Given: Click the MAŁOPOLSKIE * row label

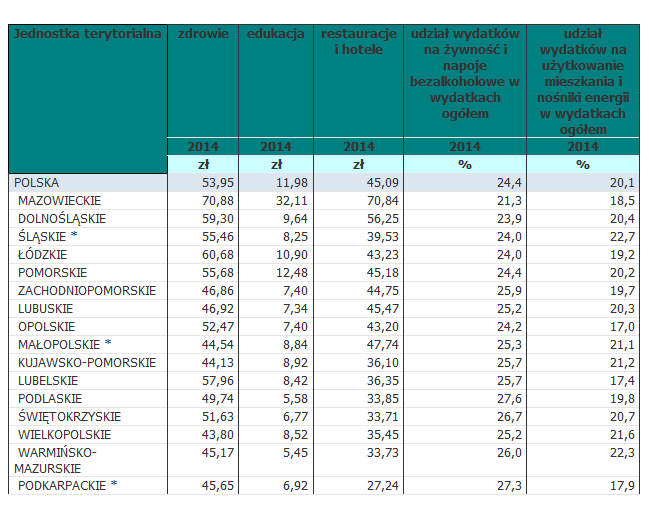Looking at the screenshot, I should (65, 345).
